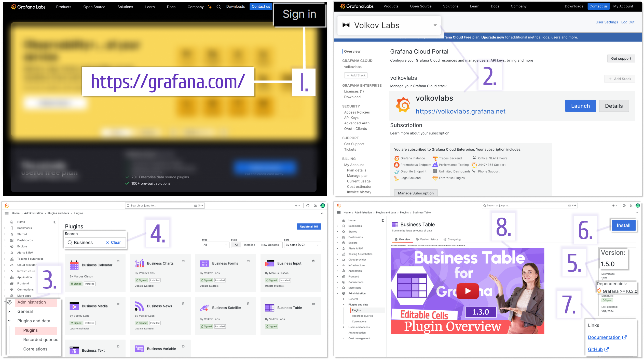Screen dimensions: 644x359
Task: Click the Update all (6) button
Action: click(x=309, y=227)
